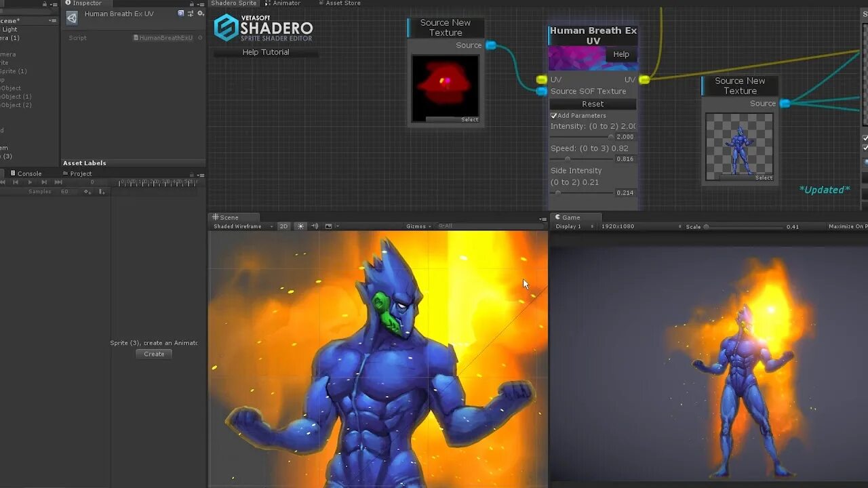The image size is (868, 488).
Task: Click the yellow UV output connector
Action: pos(644,80)
